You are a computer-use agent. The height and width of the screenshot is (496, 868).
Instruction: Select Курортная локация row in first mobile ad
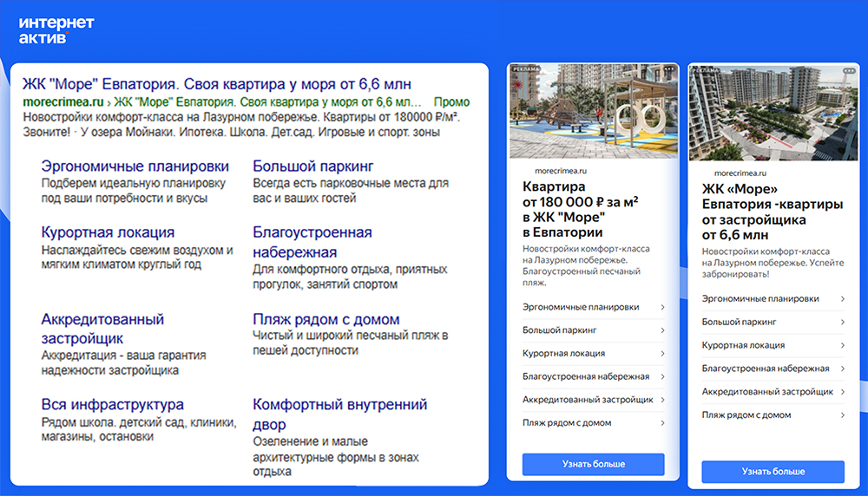tap(594, 354)
